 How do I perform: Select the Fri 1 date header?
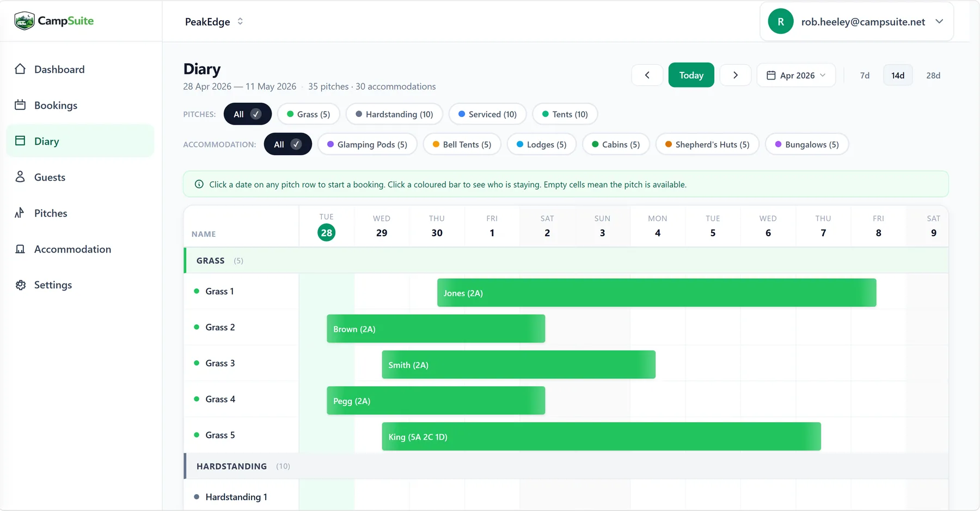click(492, 226)
